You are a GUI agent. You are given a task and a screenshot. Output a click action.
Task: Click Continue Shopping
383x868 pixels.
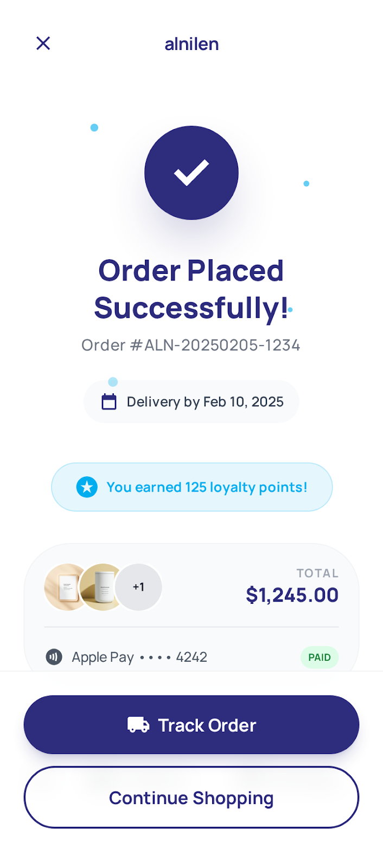pyautogui.click(x=191, y=797)
